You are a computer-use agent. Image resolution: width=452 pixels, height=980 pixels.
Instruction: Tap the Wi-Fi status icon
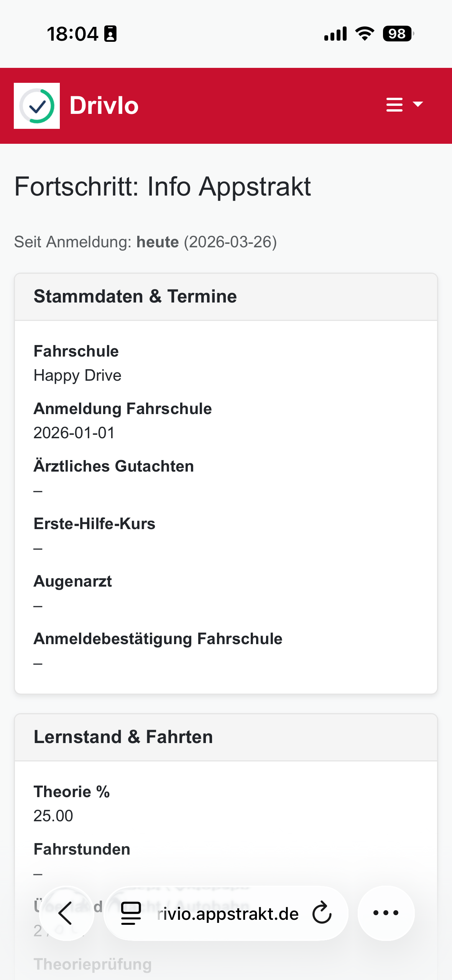(365, 34)
